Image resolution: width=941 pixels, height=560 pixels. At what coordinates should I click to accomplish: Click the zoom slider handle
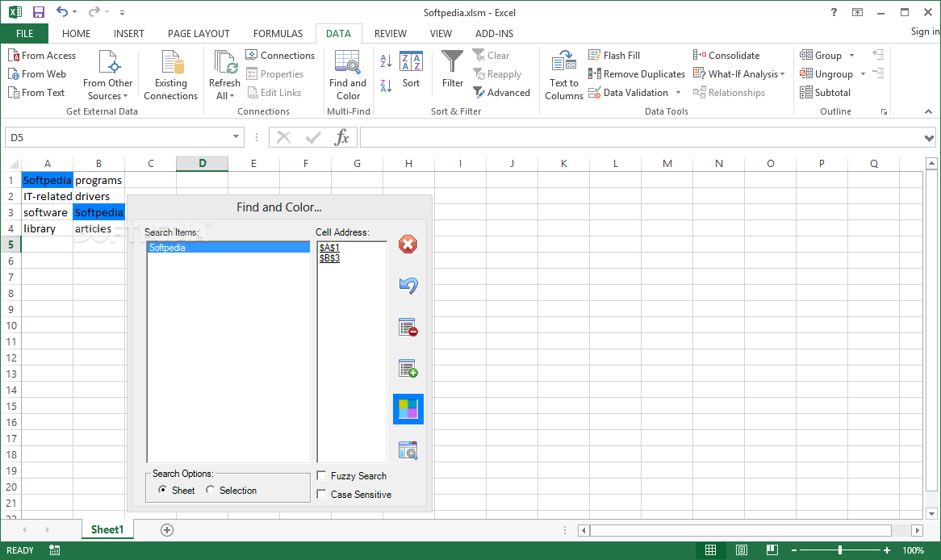point(840,550)
